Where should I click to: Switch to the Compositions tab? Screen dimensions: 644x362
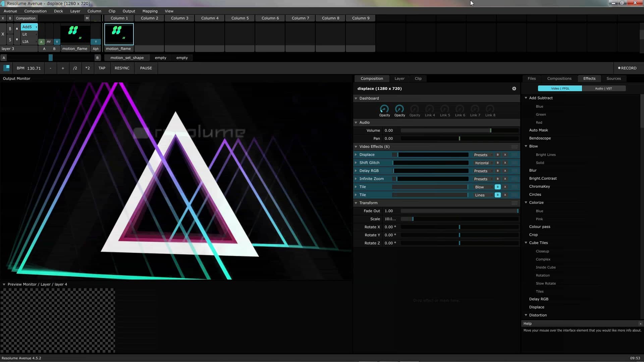[559, 78]
